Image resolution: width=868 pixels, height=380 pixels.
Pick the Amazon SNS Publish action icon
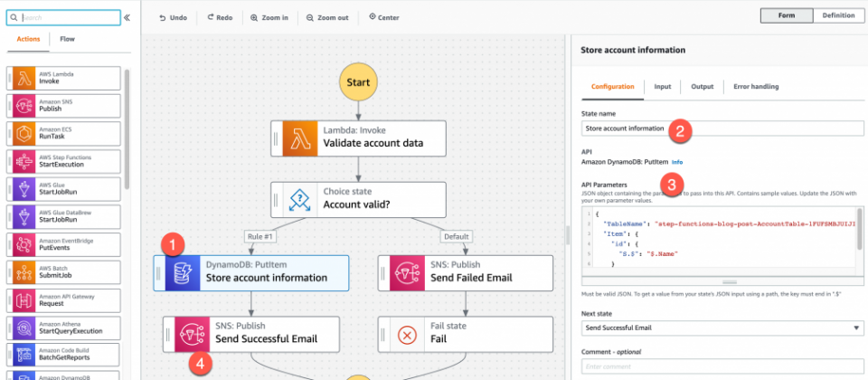(24, 106)
